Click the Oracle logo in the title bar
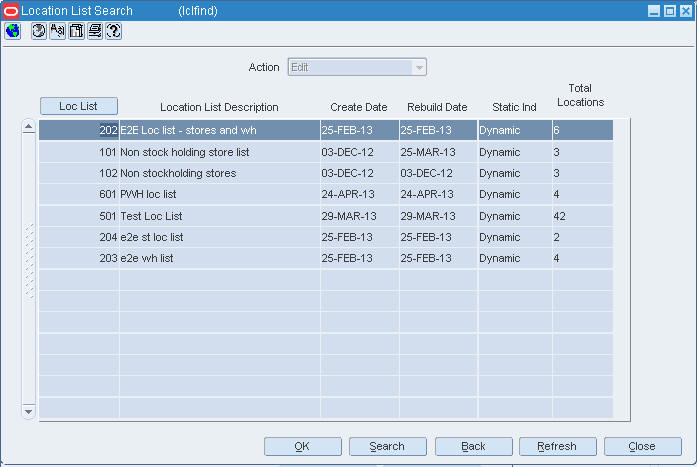 click(x=11, y=11)
